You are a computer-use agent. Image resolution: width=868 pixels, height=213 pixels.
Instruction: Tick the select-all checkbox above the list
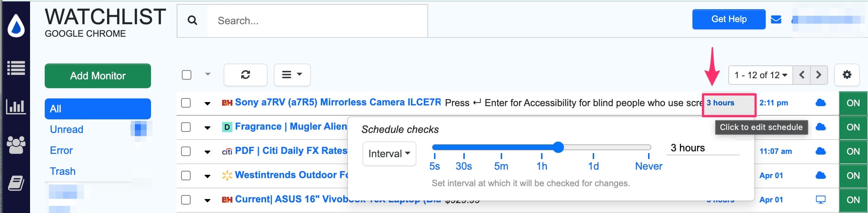click(187, 75)
